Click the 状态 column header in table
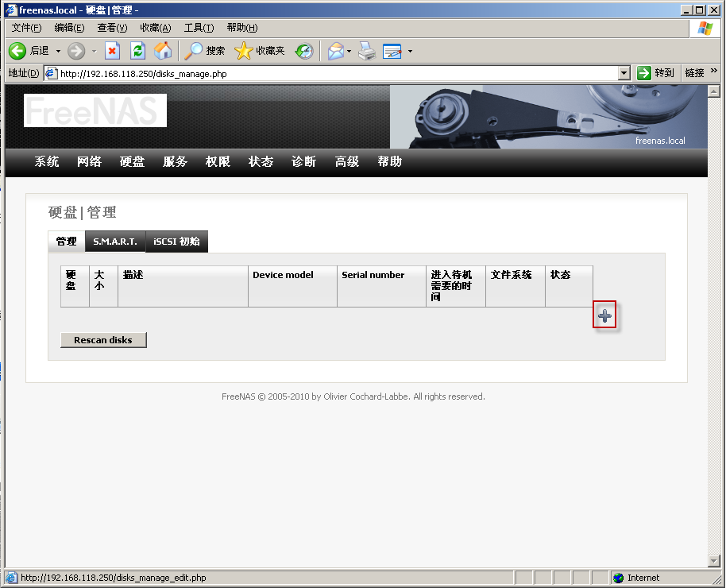The height and width of the screenshot is (588, 726). (569, 286)
